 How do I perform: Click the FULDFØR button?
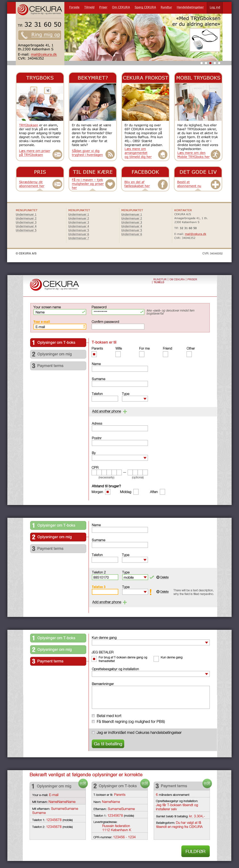pyautogui.click(x=195, y=851)
